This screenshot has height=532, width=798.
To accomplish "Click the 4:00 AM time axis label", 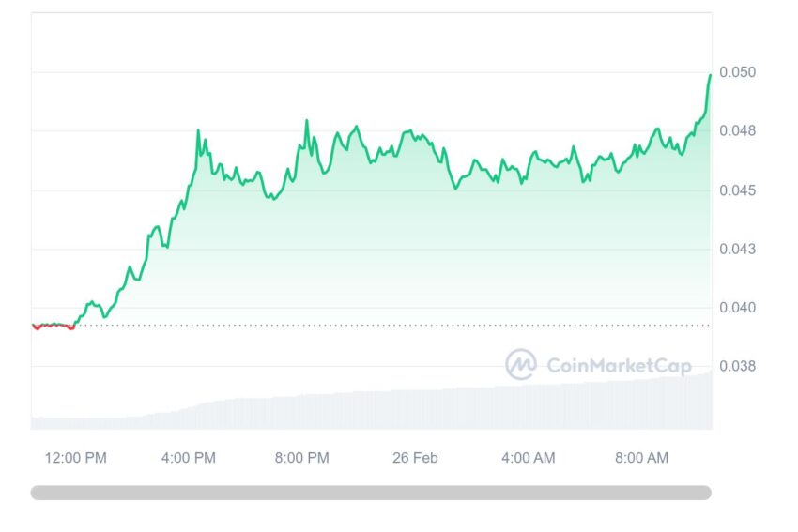I will [529, 458].
